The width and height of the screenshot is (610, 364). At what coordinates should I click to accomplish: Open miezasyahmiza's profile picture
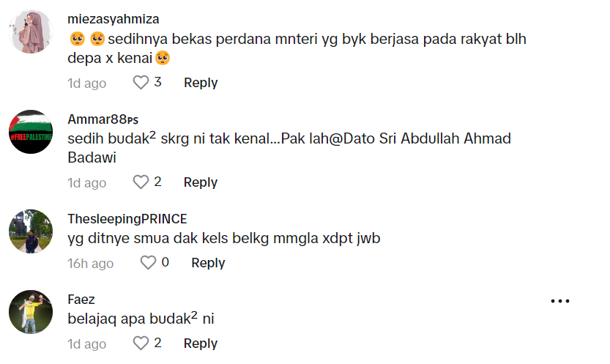click(x=31, y=32)
